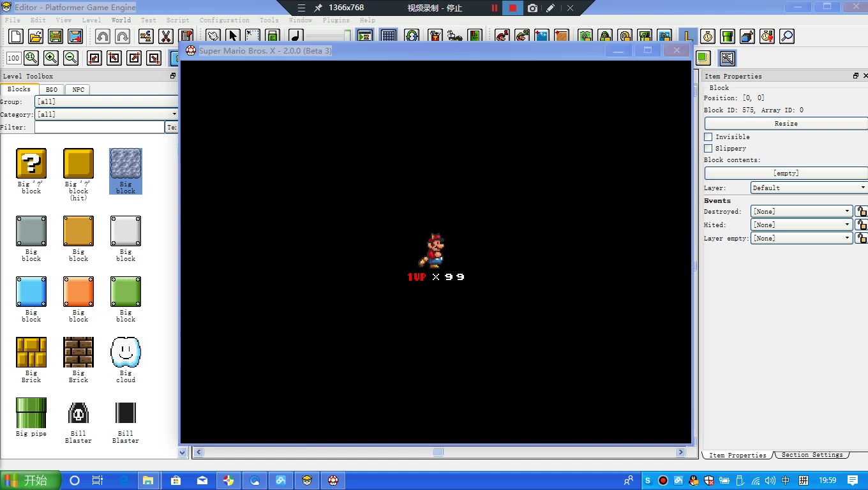Jump to bottom-right corner of section
Image resolution: width=868 pixels, height=490 pixels.
tap(154, 58)
